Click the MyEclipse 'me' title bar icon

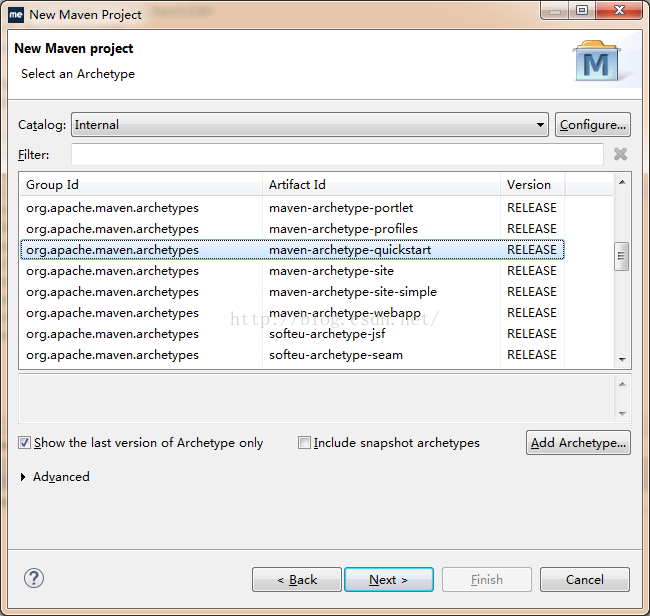coord(16,15)
